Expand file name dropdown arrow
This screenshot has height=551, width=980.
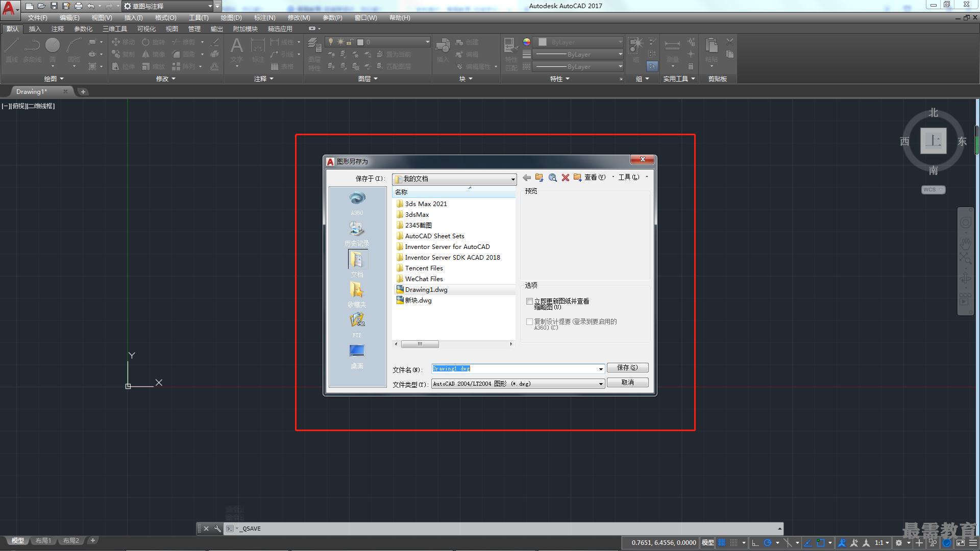(x=601, y=369)
